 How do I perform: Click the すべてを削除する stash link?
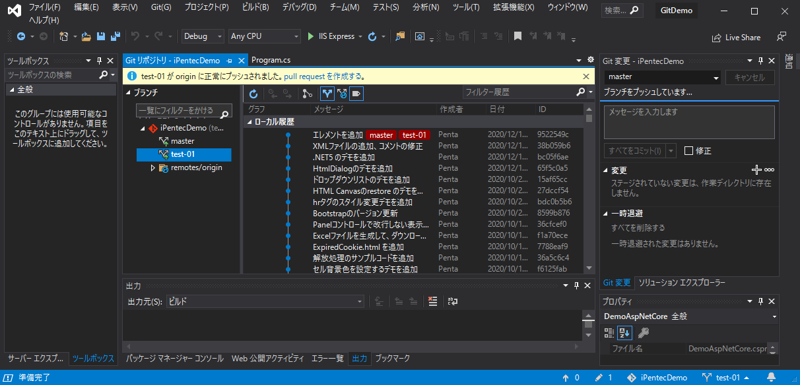click(x=638, y=227)
